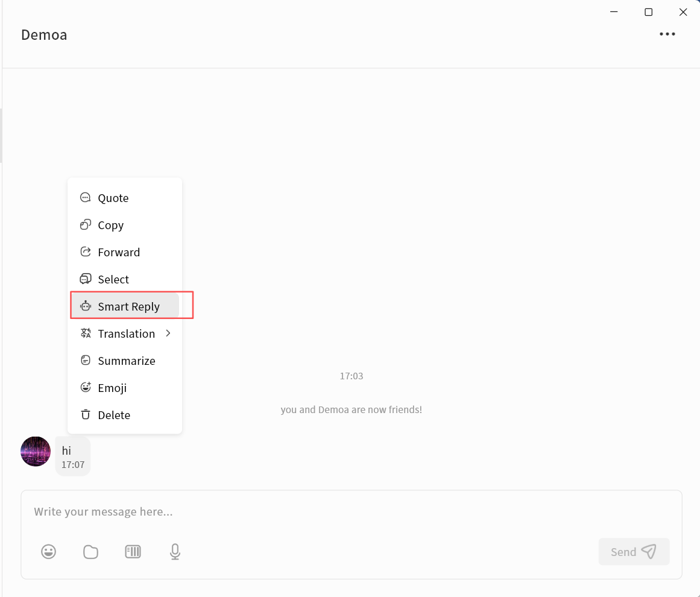Screen dimensions: 700x597
Task: Open Translation menu entry
Action: pyautogui.click(x=126, y=333)
